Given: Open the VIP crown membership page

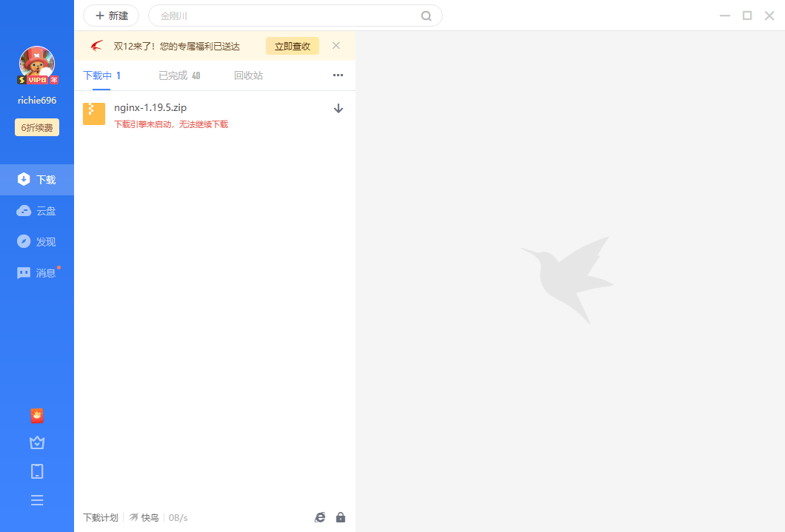Looking at the screenshot, I should point(37,442).
